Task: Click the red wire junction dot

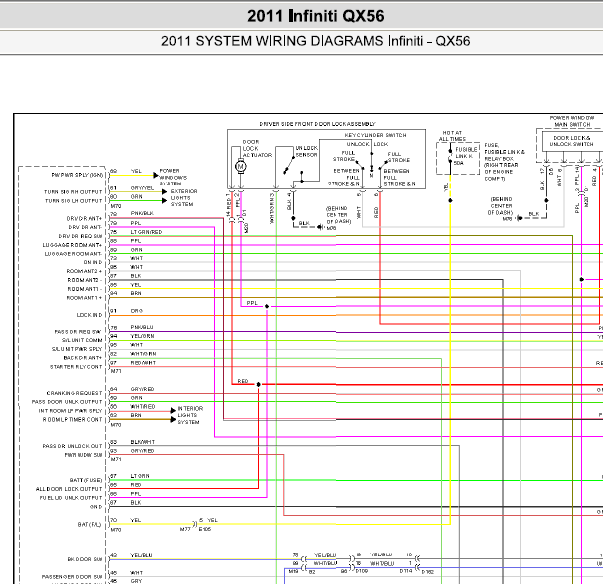Action: [x=257, y=383]
